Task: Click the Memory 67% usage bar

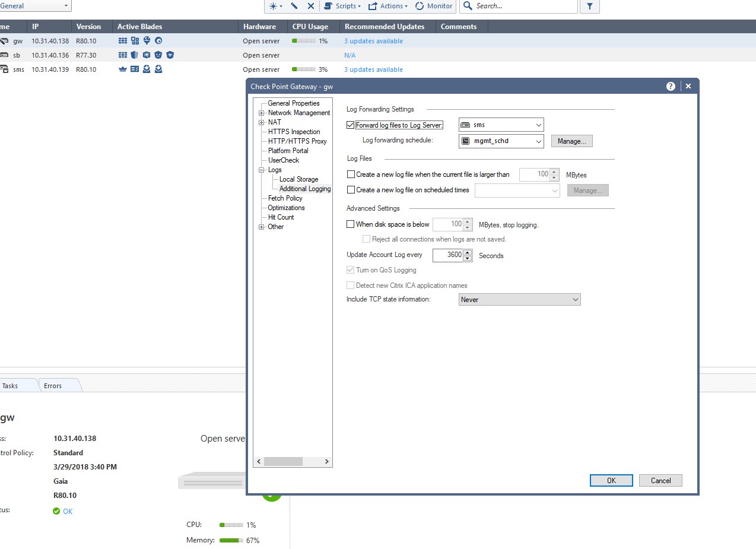Action: pos(232,540)
